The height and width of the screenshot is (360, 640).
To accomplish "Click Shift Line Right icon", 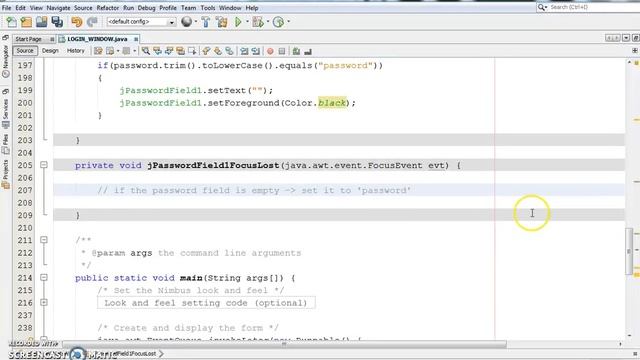I will click(256, 51).
